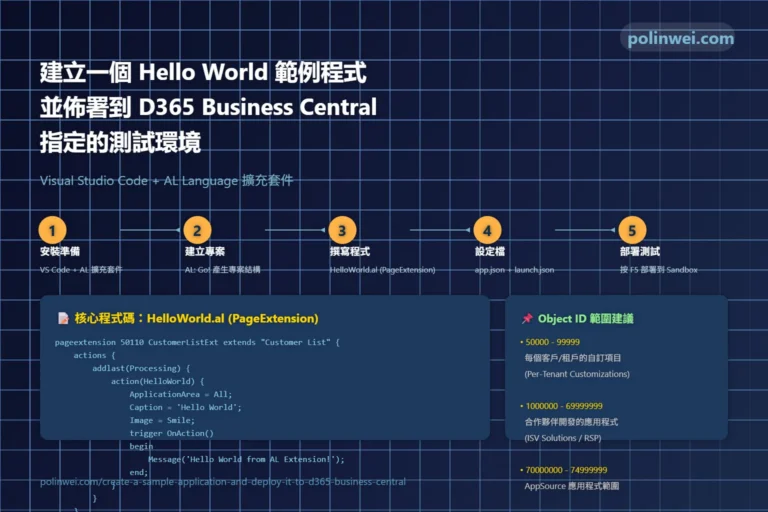Viewport: 768px width, 512px height.
Task: Click the 撰寫程式 step label
Action: click(350, 251)
